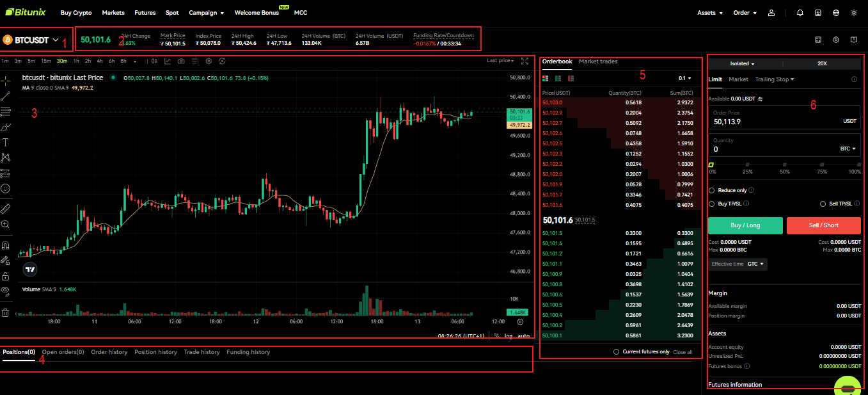The height and width of the screenshot is (395, 868).
Task: Open the GTC effective time dropdown
Action: 756,264
